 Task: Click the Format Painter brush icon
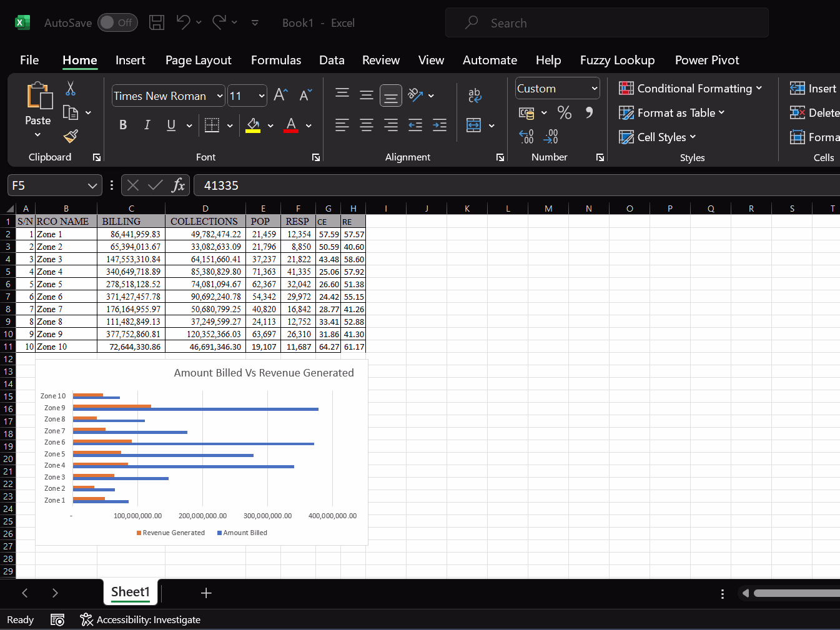(x=71, y=136)
